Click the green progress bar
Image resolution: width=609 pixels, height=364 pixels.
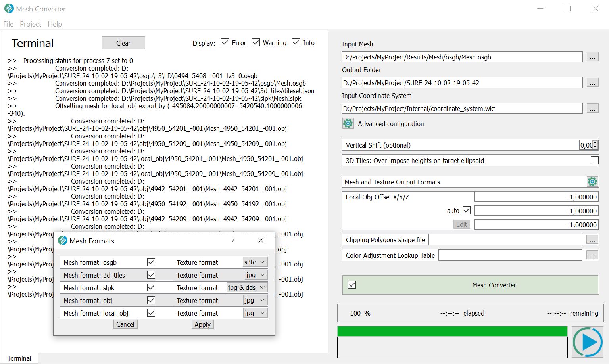(452, 331)
